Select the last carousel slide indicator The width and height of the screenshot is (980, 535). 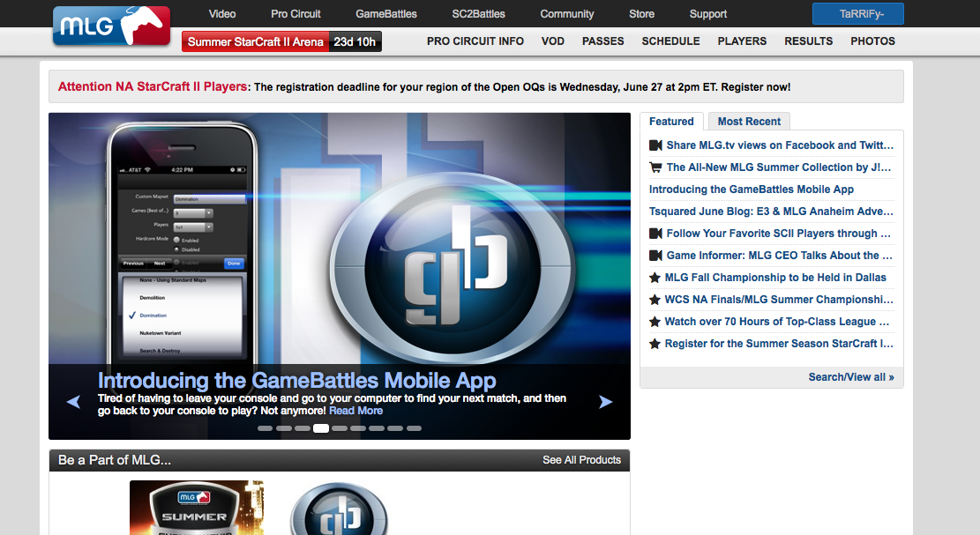(x=414, y=428)
